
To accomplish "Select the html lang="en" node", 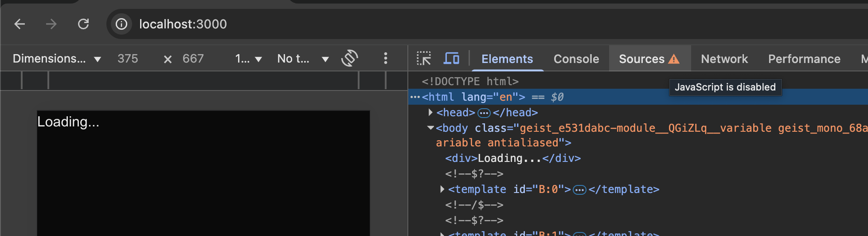I will click(473, 97).
